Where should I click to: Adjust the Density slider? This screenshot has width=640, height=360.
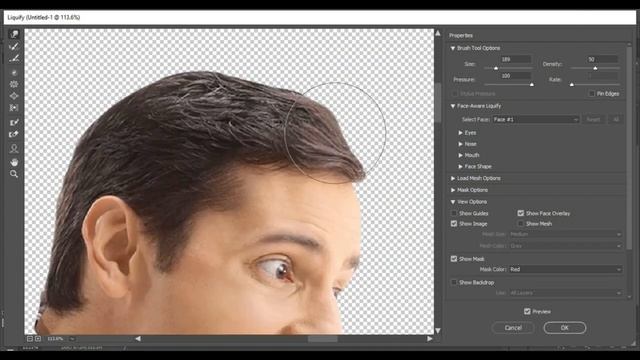pyautogui.click(x=595, y=68)
